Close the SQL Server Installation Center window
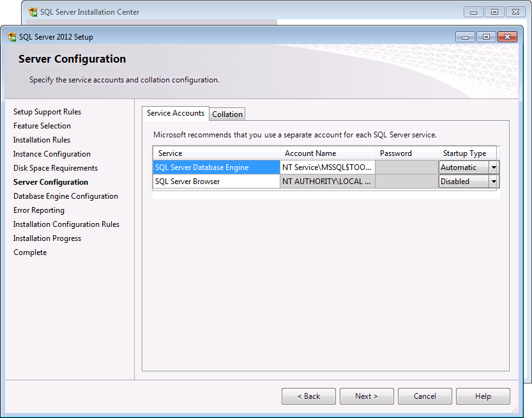This screenshot has height=418, width=532. [515, 12]
